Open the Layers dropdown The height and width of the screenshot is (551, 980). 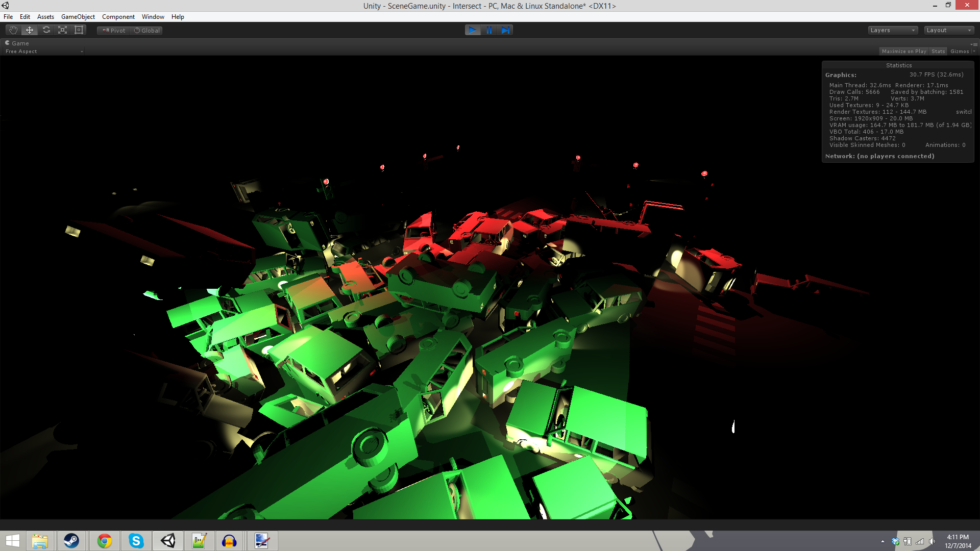893,30
